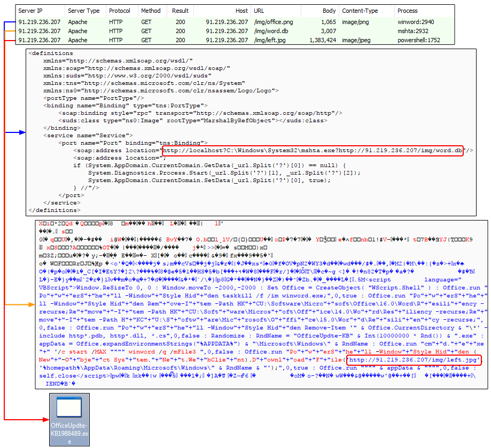The image size is (491, 448).
Task: Click the winword:2940 process cell
Action: [416, 22]
